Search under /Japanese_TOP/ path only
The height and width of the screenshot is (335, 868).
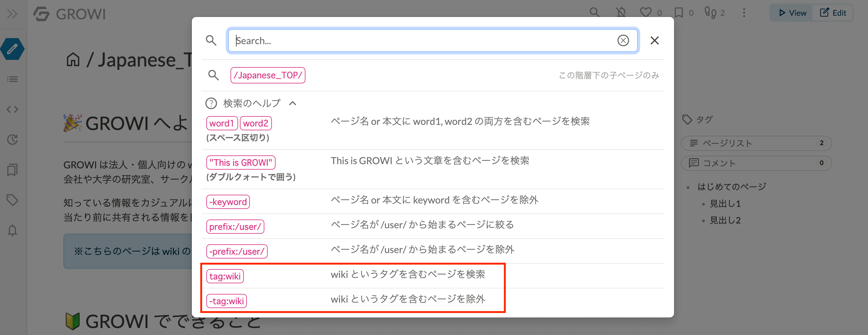268,75
